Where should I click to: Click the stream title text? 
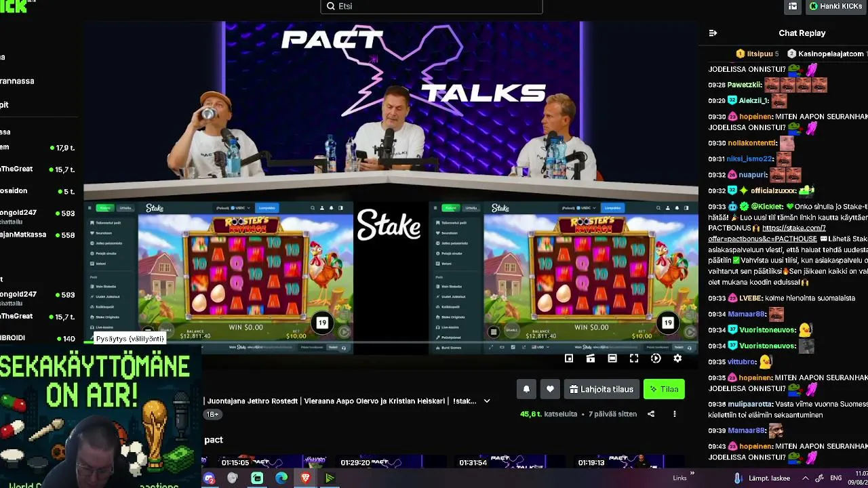(x=342, y=401)
